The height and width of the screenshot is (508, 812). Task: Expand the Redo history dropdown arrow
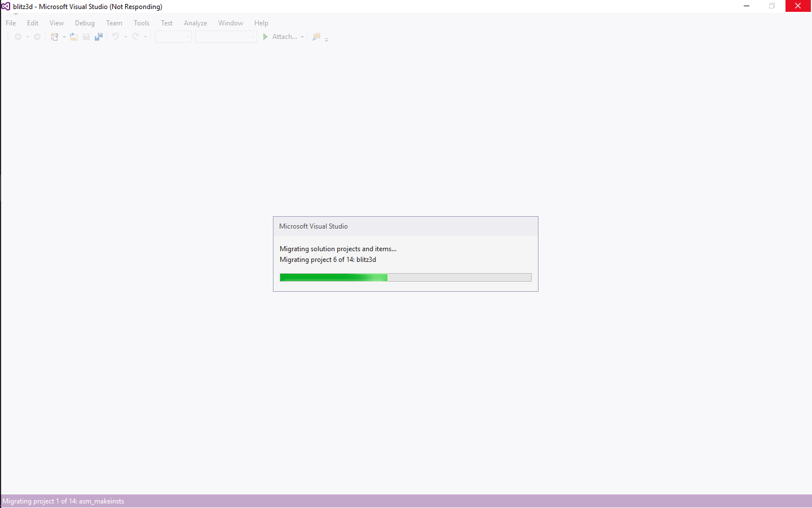point(145,37)
